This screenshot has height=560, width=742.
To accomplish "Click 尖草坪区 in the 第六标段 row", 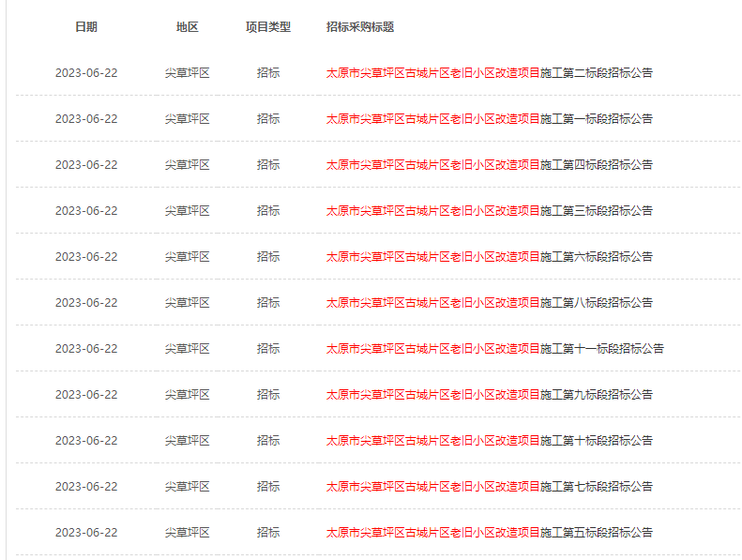I will (x=187, y=257).
